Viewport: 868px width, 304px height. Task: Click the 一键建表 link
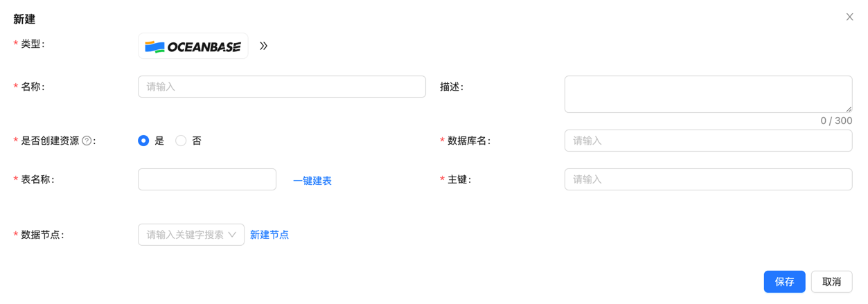(312, 181)
